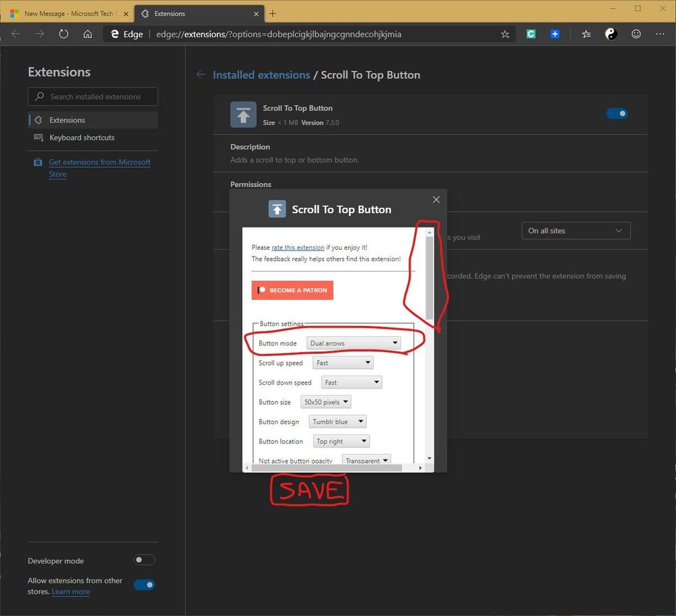676x616 pixels.
Task: Open the Learn more link
Action: 70,592
